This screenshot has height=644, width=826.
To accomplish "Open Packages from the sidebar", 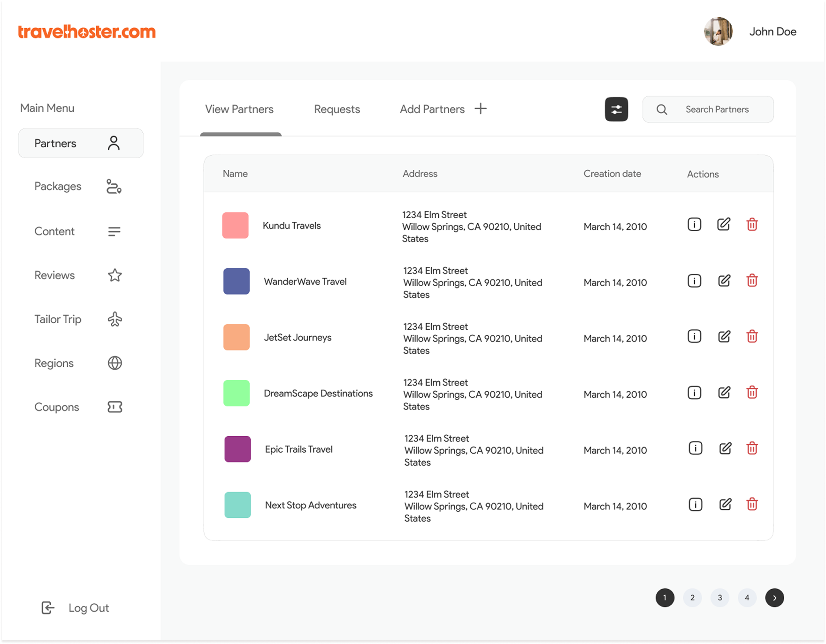I will click(78, 186).
